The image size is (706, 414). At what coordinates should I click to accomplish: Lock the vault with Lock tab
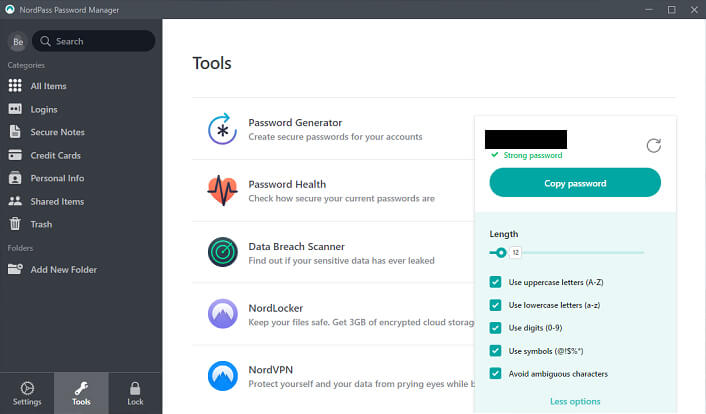point(135,393)
